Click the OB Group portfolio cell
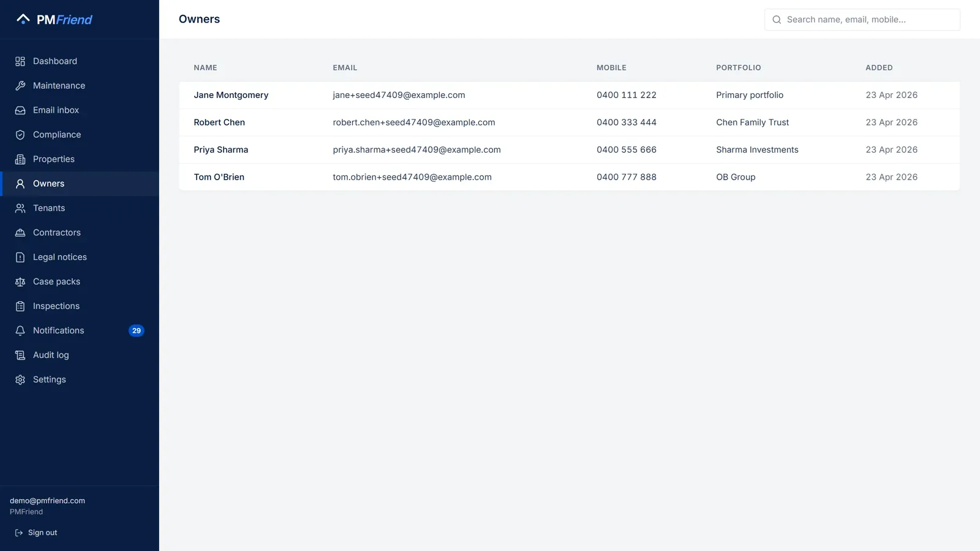 (736, 177)
